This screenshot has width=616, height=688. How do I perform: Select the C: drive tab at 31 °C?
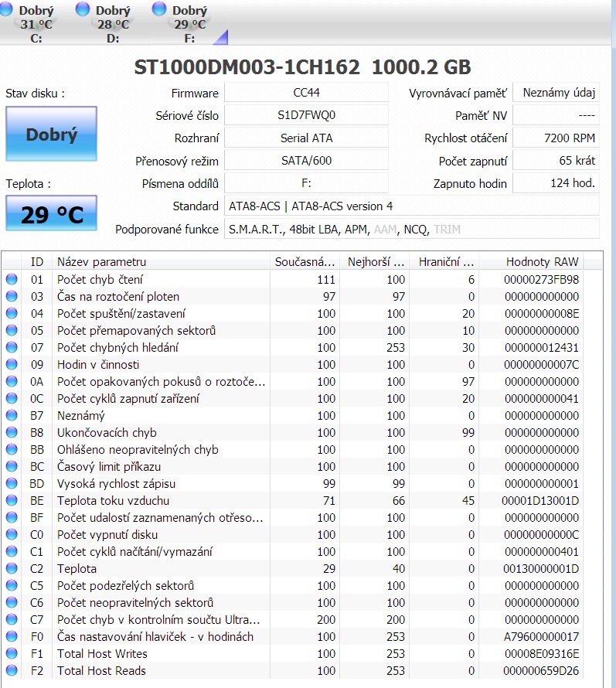click(x=29, y=23)
